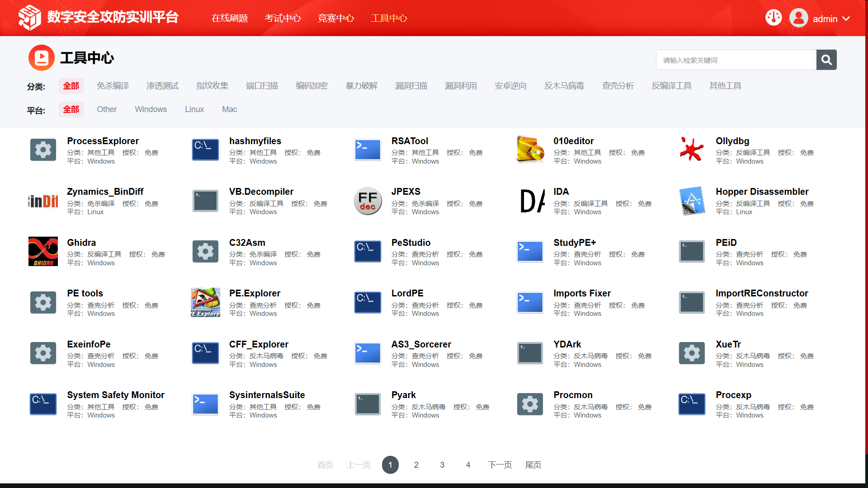
Task: Choose the 反木马病毒 category
Action: (565, 86)
